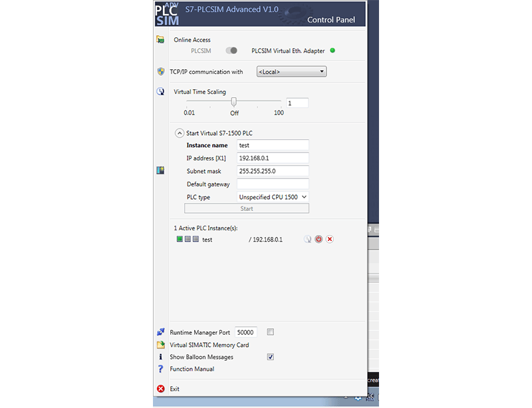This screenshot has width=532, height=408.
Task: Show hidden tray icons arrow in taskbar
Action: coord(346,397)
